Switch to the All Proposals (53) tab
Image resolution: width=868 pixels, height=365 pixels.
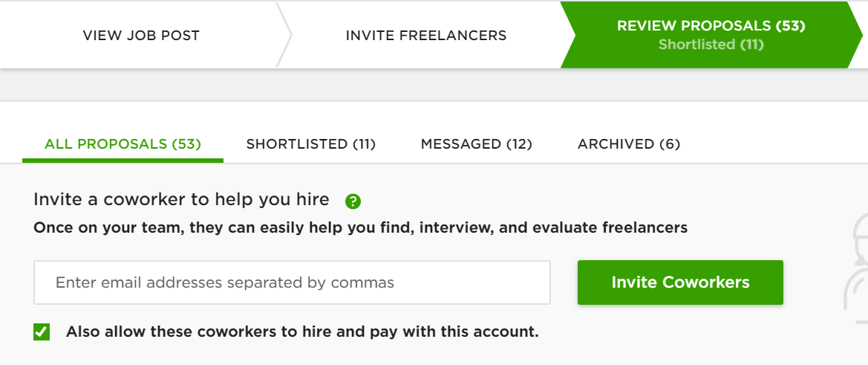point(123,143)
